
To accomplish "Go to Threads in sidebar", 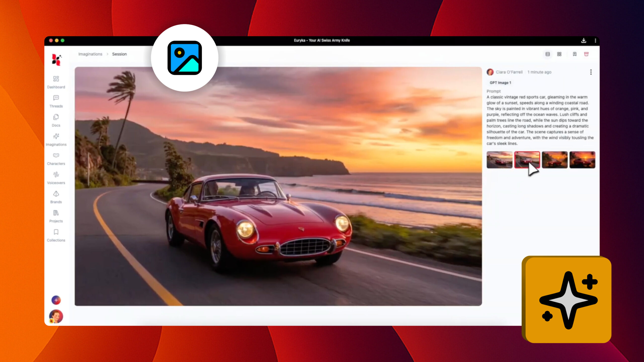I will click(x=56, y=98).
